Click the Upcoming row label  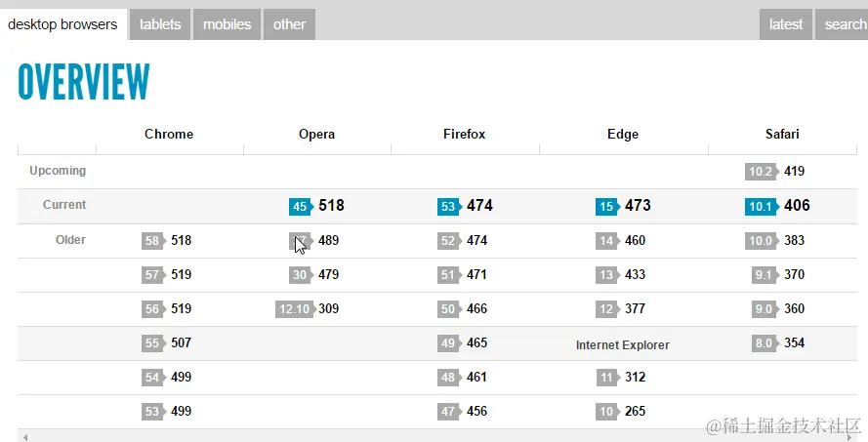tap(58, 171)
